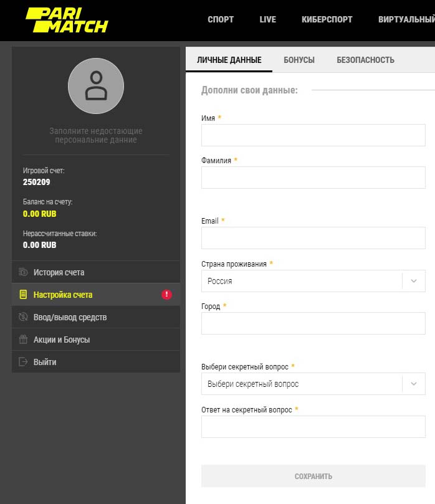This screenshot has height=504, width=435.
Task: Open the Личные данные tab
Action: pos(229,60)
